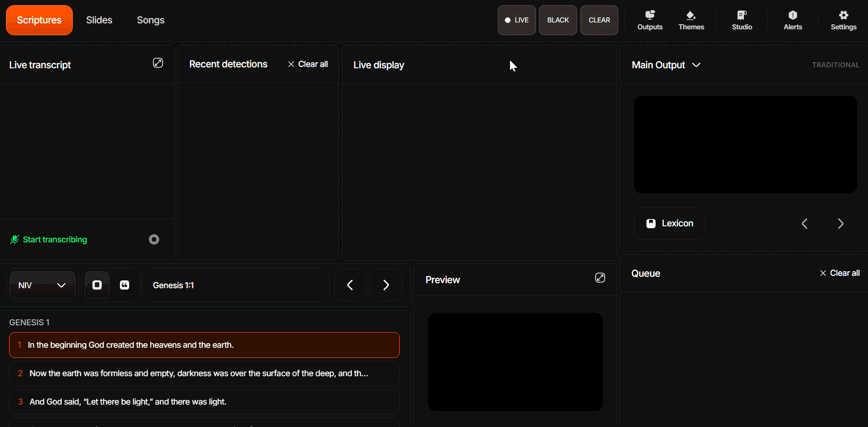Click the Genesis 1:1 reference field

(x=236, y=285)
